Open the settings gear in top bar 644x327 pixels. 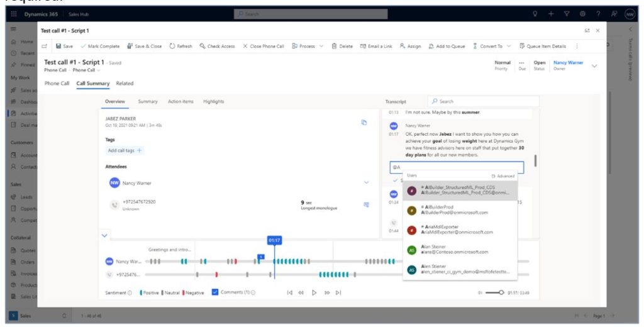point(582,14)
